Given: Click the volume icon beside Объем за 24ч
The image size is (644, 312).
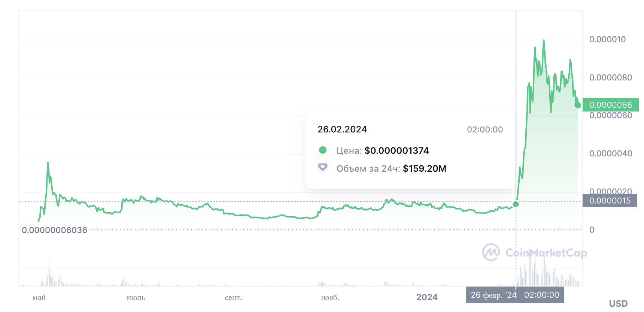Looking at the screenshot, I should 322,168.
